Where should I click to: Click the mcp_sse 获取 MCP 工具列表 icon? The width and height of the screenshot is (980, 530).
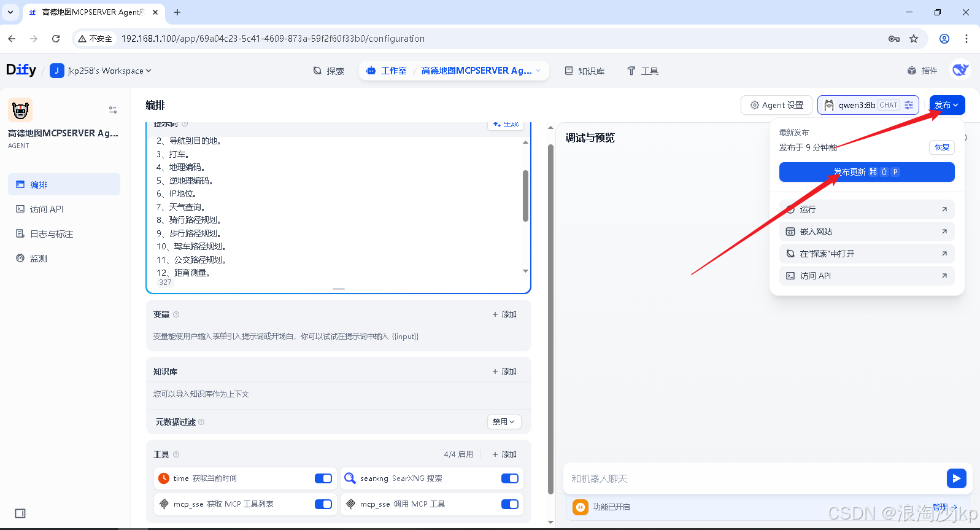pyautogui.click(x=164, y=504)
